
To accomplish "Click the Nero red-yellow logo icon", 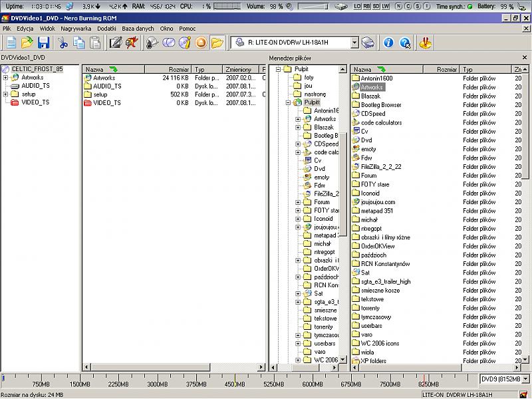I will tap(425, 43).
